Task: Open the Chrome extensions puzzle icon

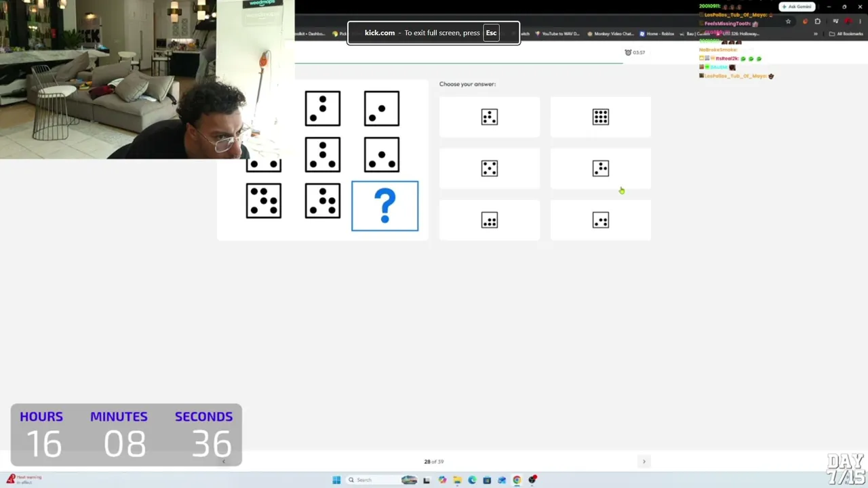Action: [818, 22]
